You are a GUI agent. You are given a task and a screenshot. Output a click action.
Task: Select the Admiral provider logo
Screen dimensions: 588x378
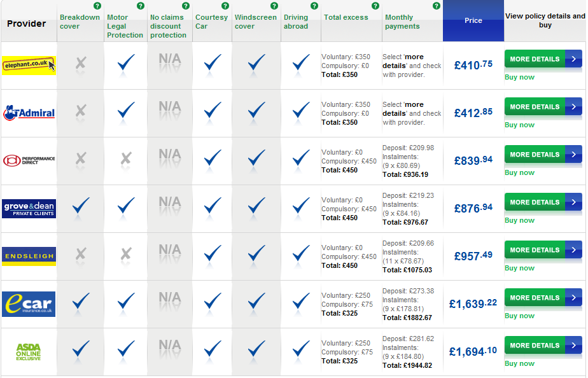(29, 113)
